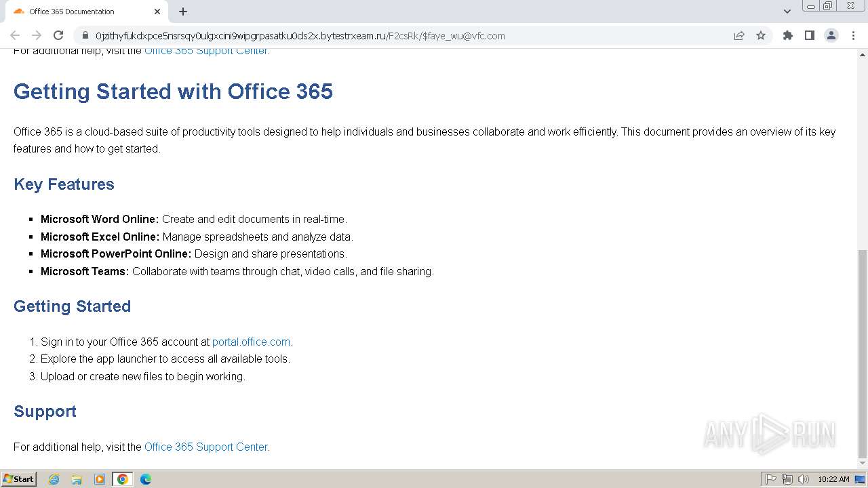The width and height of the screenshot is (868, 488).
Task: Click Microsoft PowerPoint Online bullet text
Action: (x=194, y=253)
